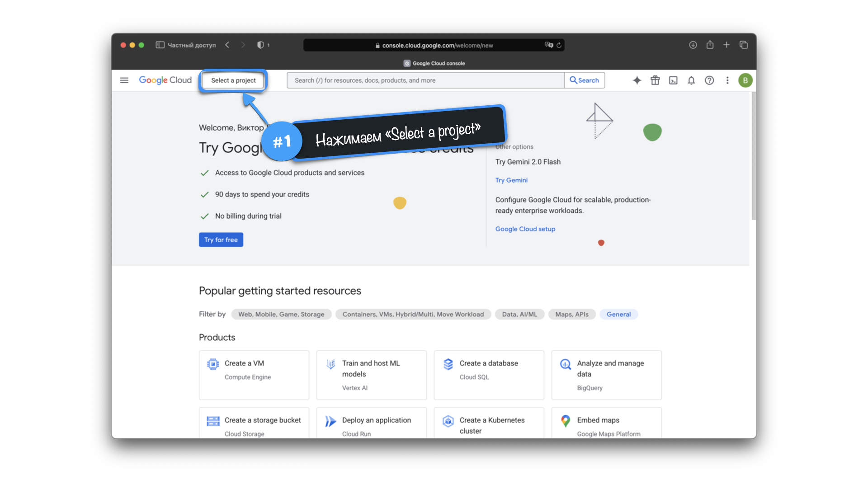This screenshot has width=868, height=488.
Task: Switch to Google Cloud console tab
Action: [434, 63]
